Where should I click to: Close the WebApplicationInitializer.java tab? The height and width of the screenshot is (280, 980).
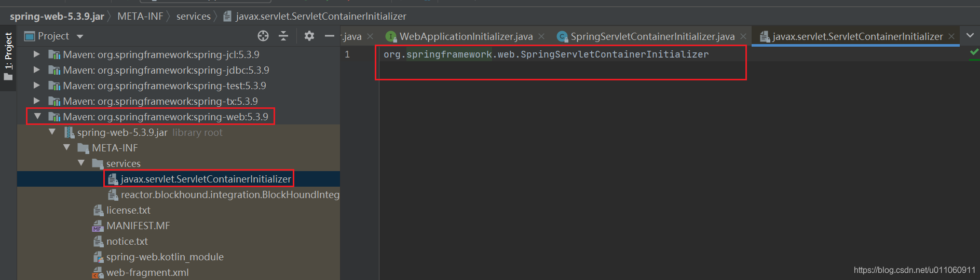click(541, 36)
